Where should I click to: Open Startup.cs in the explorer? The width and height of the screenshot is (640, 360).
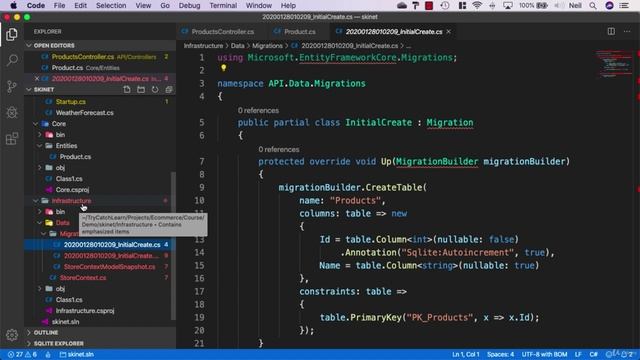(71, 102)
